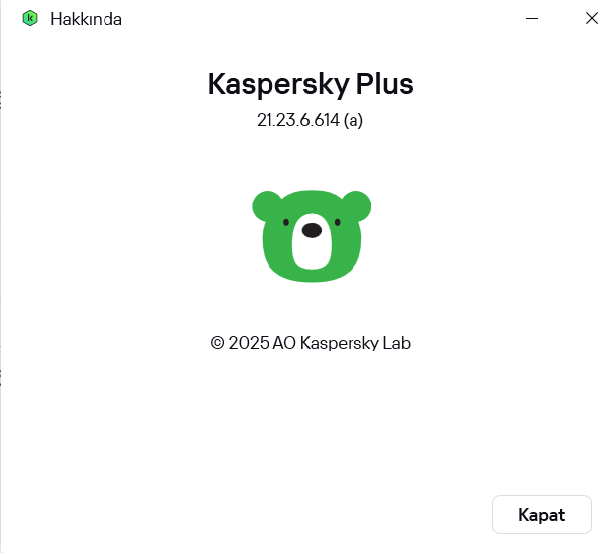Image resolution: width=613 pixels, height=555 pixels.
Task: Close the window with the X button
Action: coord(591,18)
